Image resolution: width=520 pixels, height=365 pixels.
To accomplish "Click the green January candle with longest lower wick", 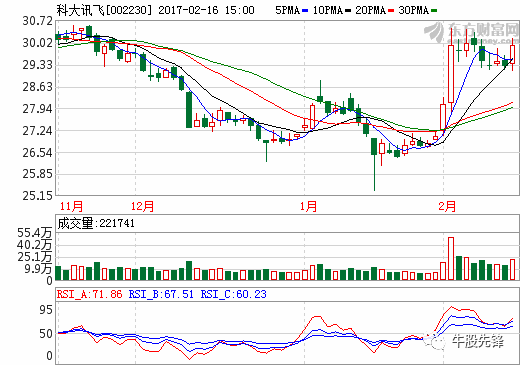I will click(x=374, y=164).
